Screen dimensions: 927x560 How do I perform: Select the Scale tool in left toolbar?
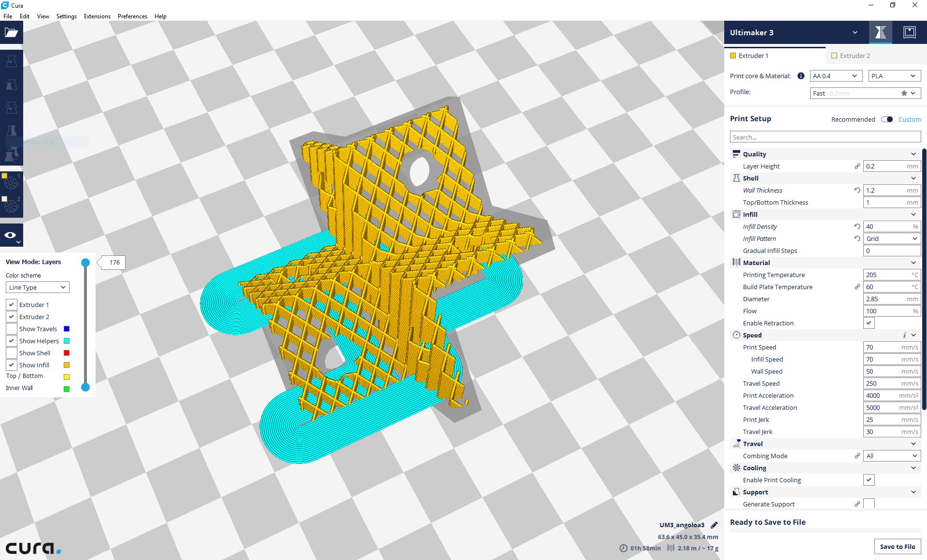[11, 84]
